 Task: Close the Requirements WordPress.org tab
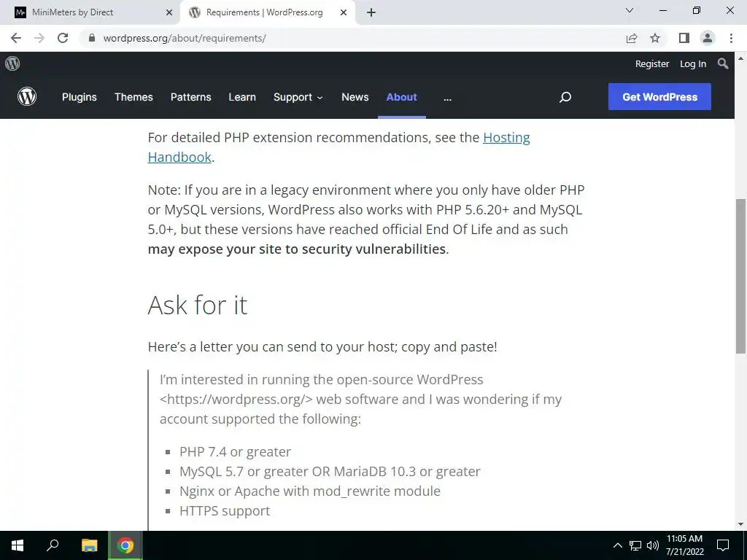[x=344, y=12]
